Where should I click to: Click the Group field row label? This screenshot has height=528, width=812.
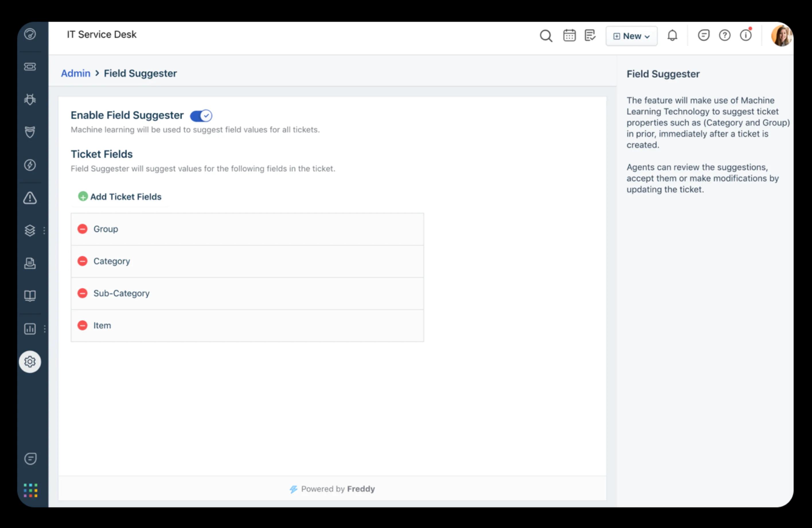tap(106, 229)
